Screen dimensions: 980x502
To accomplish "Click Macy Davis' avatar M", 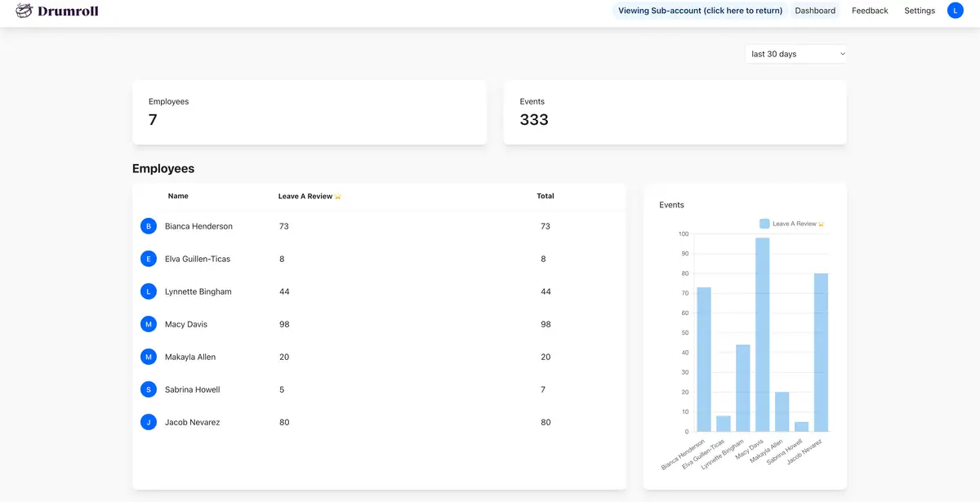I will pos(149,324).
